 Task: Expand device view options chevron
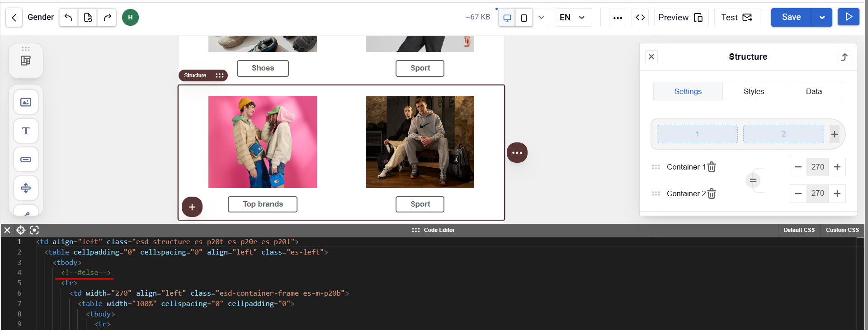(x=541, y=18)
